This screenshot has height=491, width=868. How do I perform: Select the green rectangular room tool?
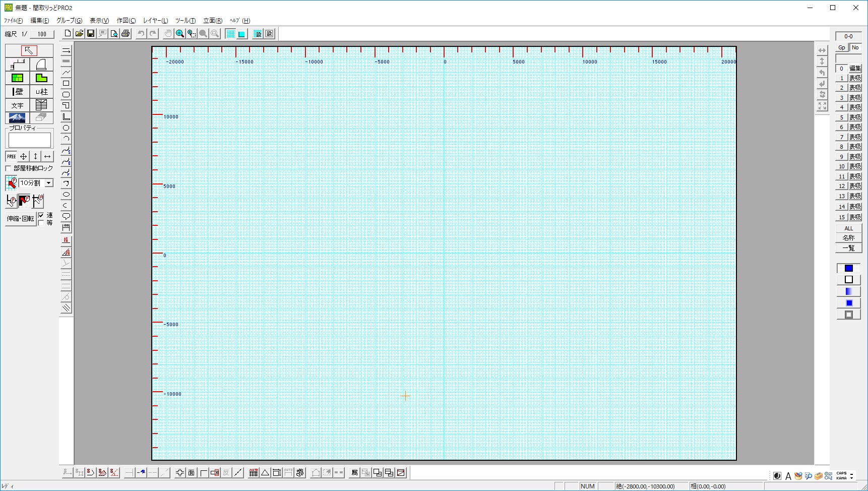17,78
